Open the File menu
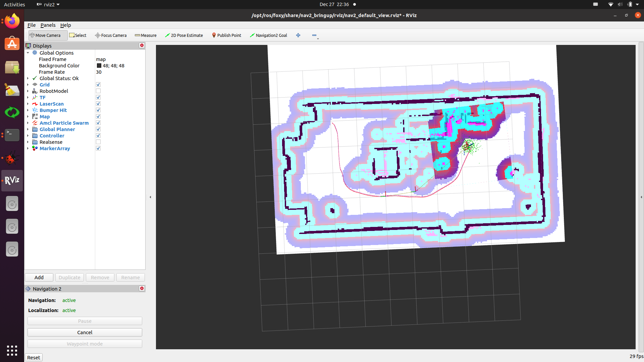Screen dimensions: 644x362 pos(31,25)
